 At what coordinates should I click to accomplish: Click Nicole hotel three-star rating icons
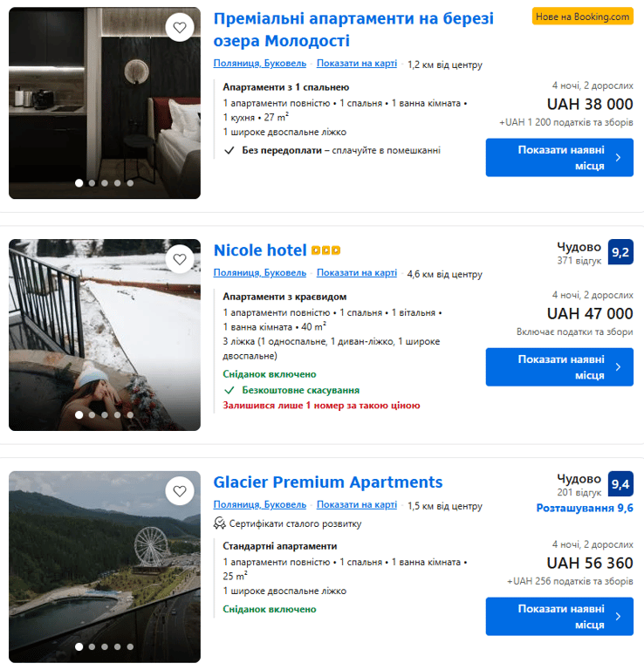pos(325,251)
